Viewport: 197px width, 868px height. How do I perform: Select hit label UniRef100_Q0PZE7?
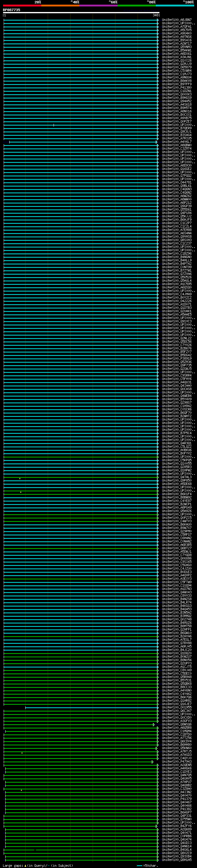point(176,122)
